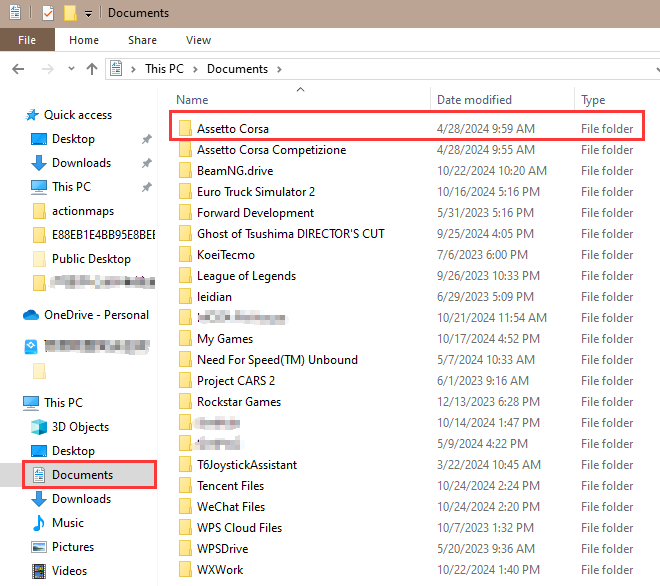Viewport: 660px width, 586px height.
Task: Click Documents in the address bar
Action: [x=237, y=69]
